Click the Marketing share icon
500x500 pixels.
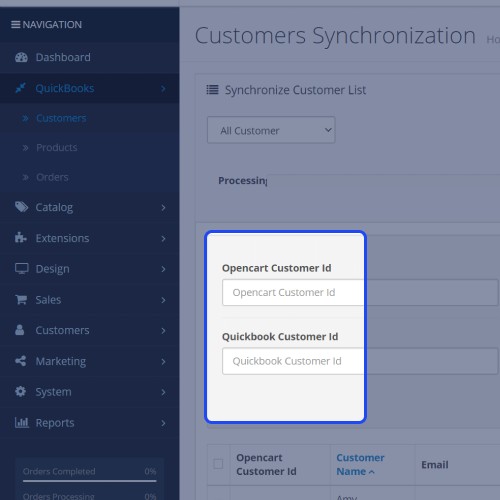tap(20, 361)
